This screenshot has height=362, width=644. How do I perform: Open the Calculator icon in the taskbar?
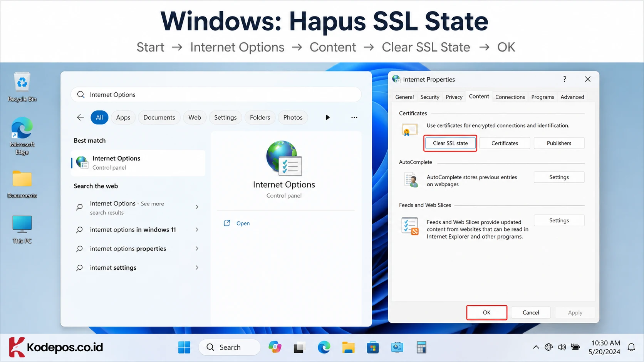pos(421,347)
